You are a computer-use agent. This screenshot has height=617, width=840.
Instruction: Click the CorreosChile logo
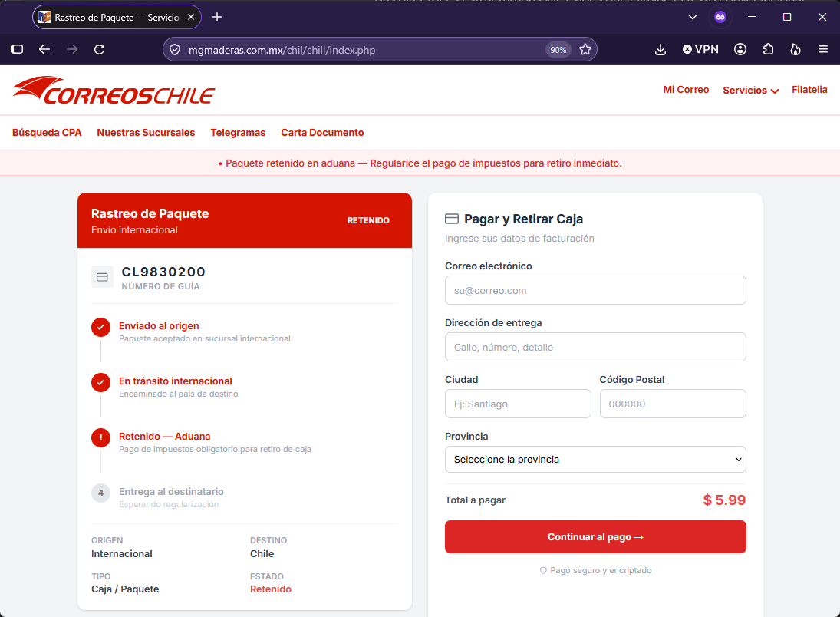(114, 90)
